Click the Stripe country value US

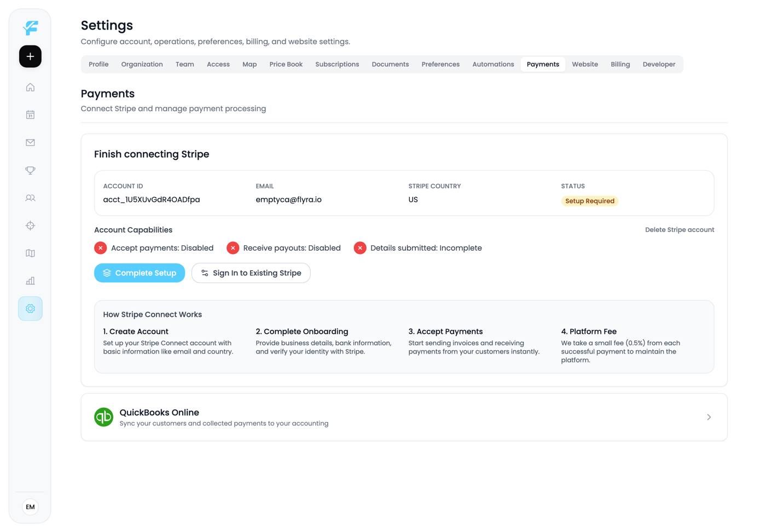point(413,200)
